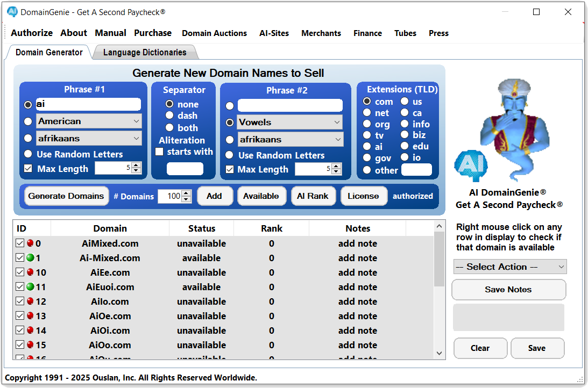This screenshot has height=388, width=588.
Task: Select the American radio button in Phrase #1
Action: coord(28,121)
